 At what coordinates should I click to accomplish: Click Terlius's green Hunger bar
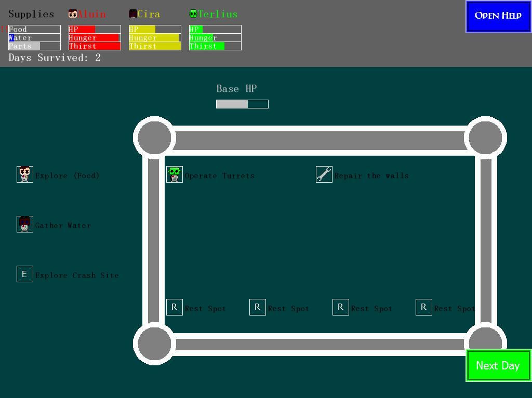[216, 38]
